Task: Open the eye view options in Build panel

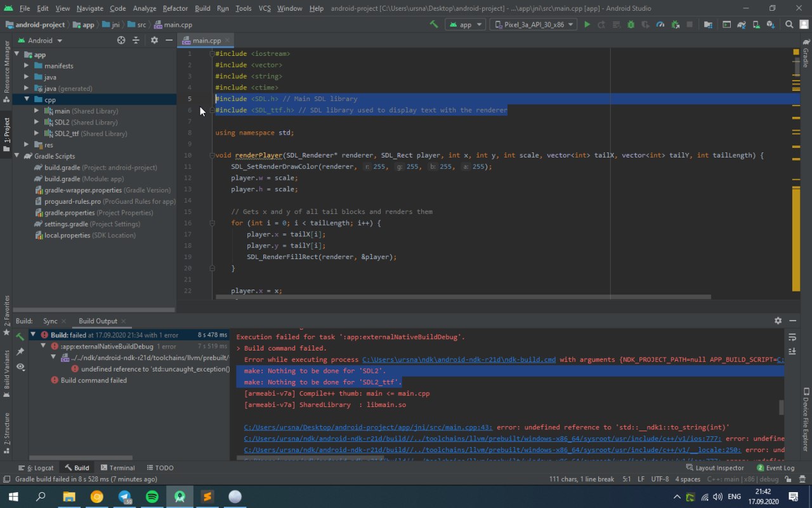Action: point(20,366)
